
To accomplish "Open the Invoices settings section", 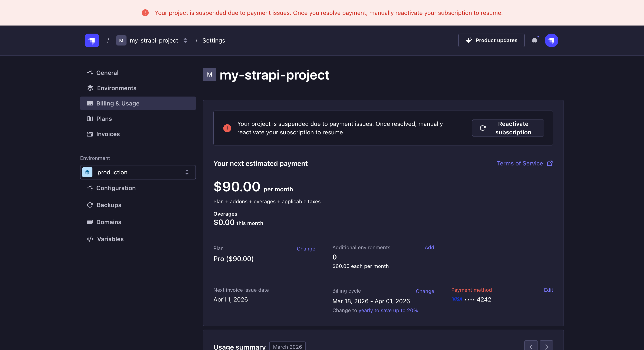I will pyautogui.click(x=108, y=134).
